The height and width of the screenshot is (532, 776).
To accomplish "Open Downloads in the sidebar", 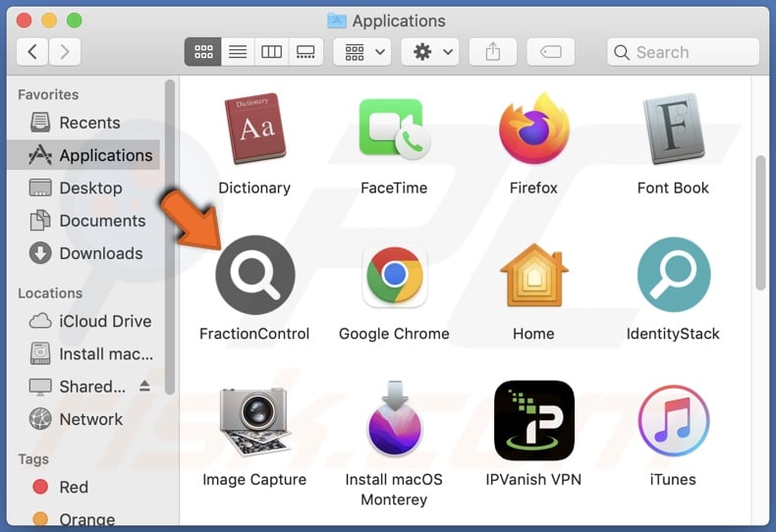I will tap(84, 253).
